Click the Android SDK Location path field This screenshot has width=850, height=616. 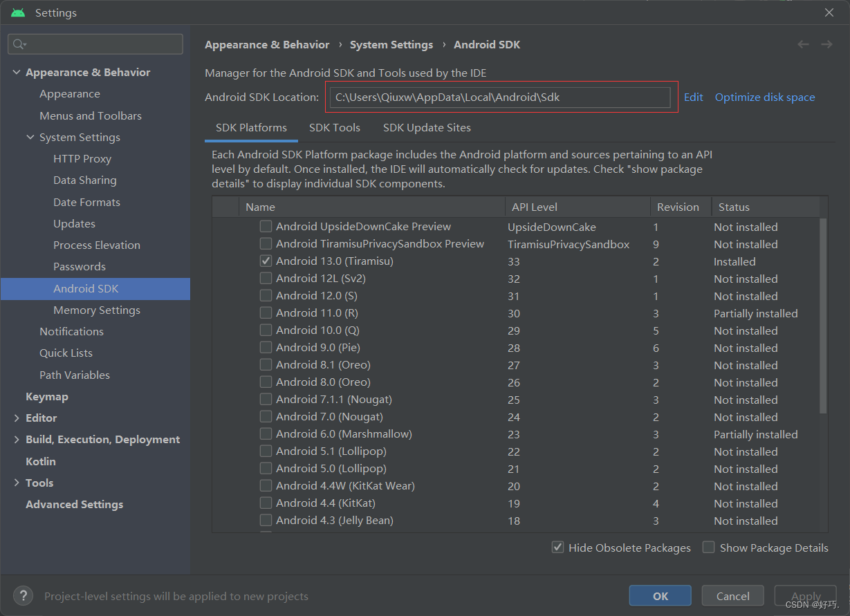pos(500,97)
